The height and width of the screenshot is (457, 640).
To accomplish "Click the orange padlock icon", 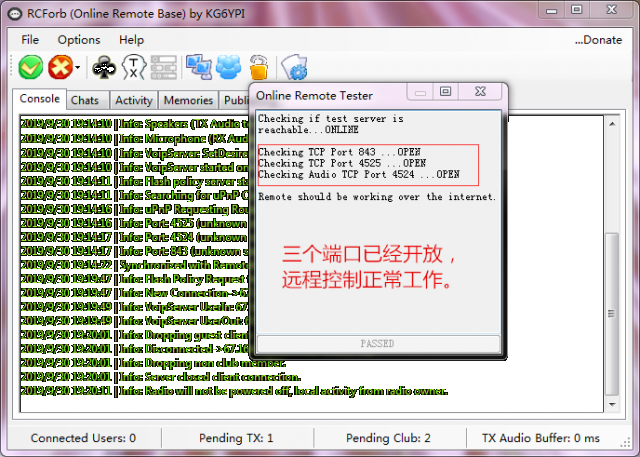I will click(259, 67).
